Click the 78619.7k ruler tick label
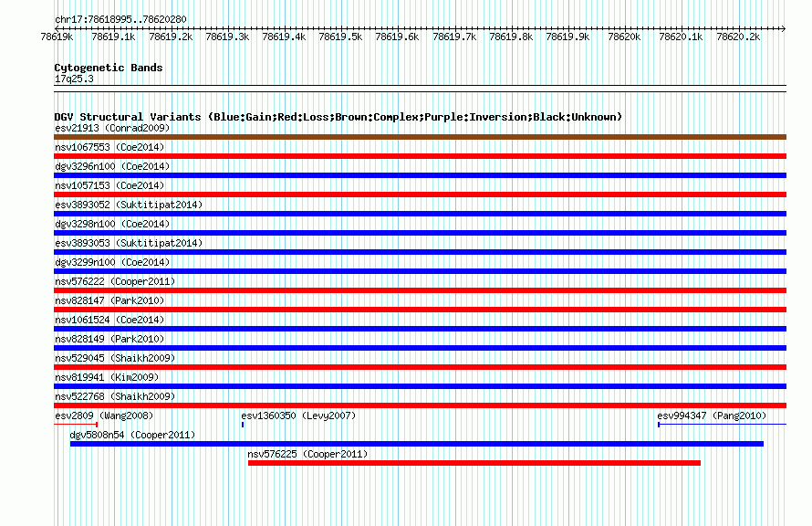 click(x=454, y=37)
